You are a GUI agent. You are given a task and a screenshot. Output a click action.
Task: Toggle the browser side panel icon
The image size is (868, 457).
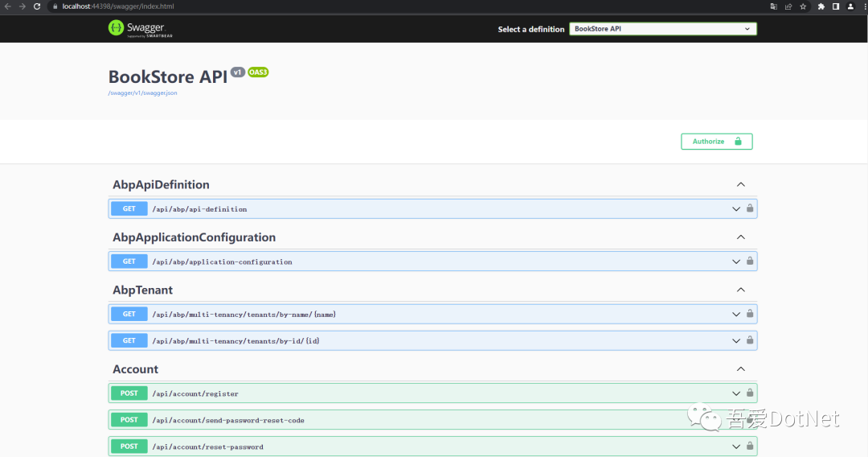coord(836,6)
